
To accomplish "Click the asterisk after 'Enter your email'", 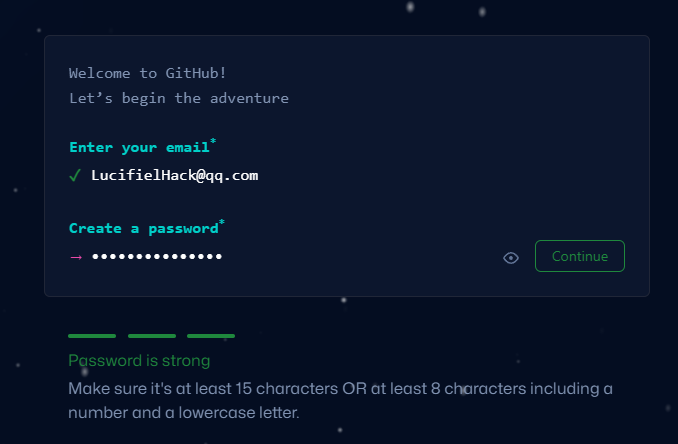I will tap(213, 141).
